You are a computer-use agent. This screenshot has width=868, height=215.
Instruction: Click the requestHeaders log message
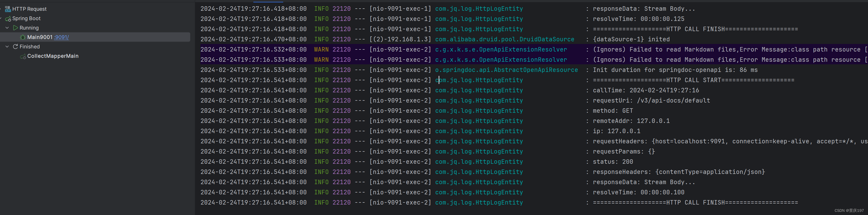(730, 141)
